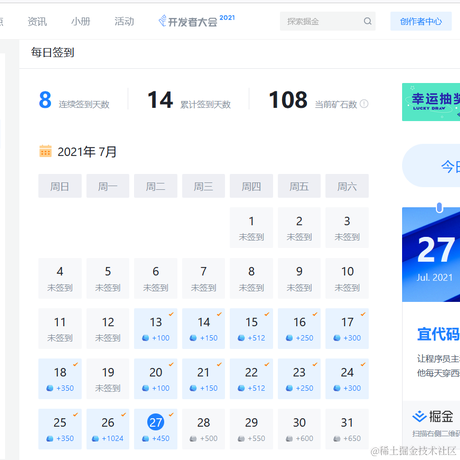This screenshot has width=460, height=460.
Task: Click the +450 reward on day 27
Action: pyautogui.click(x=161, y=438)
